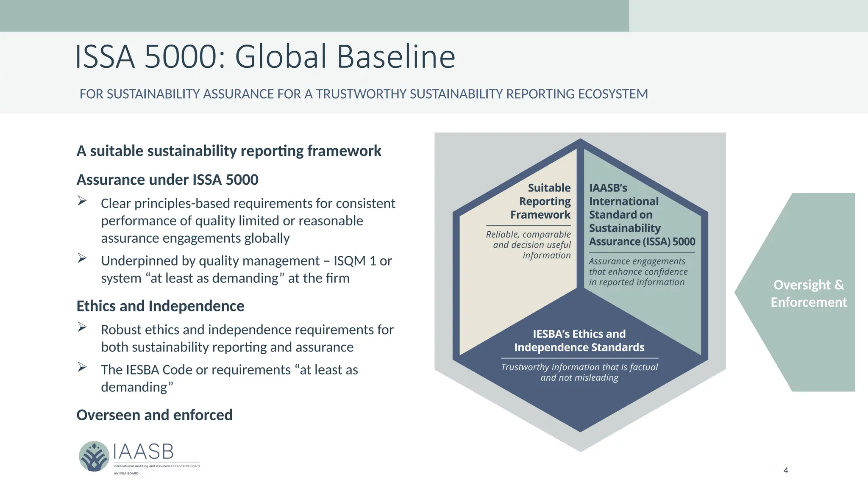Click the slide page number 4
This screenshot has width=868, height=488.
pyautogui.click(x=786, y=470)
